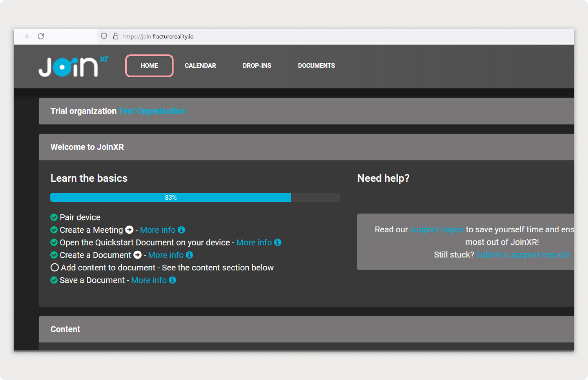
Task: Click the Need help? heading
Action: (x=383, y=178)
